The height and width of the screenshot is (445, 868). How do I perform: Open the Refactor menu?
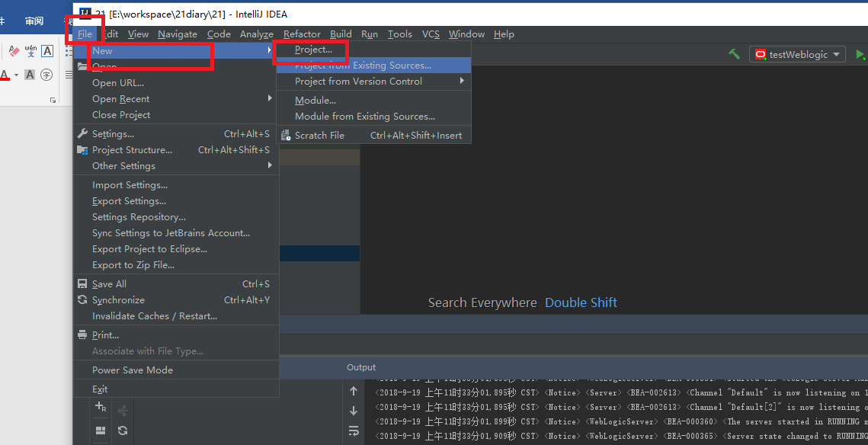click(x=302, y=34)
